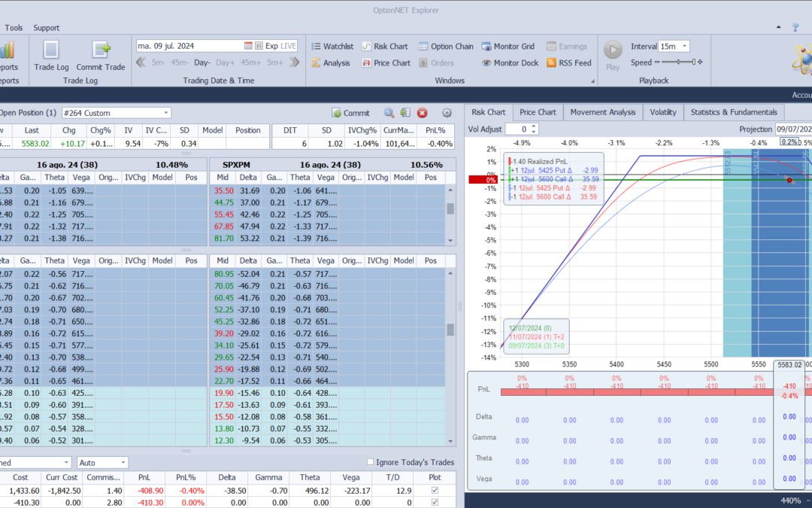Click the Day+ step button

tap(226, 62)
